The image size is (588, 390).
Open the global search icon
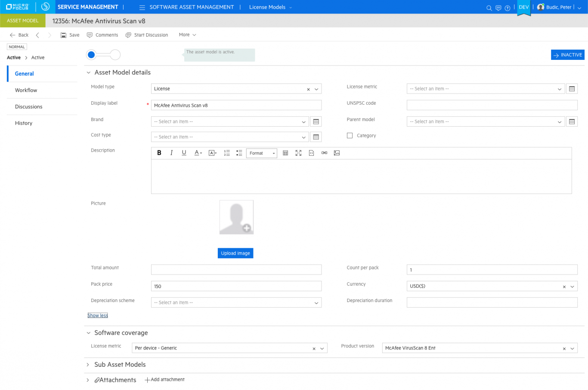tap(489, 8)
